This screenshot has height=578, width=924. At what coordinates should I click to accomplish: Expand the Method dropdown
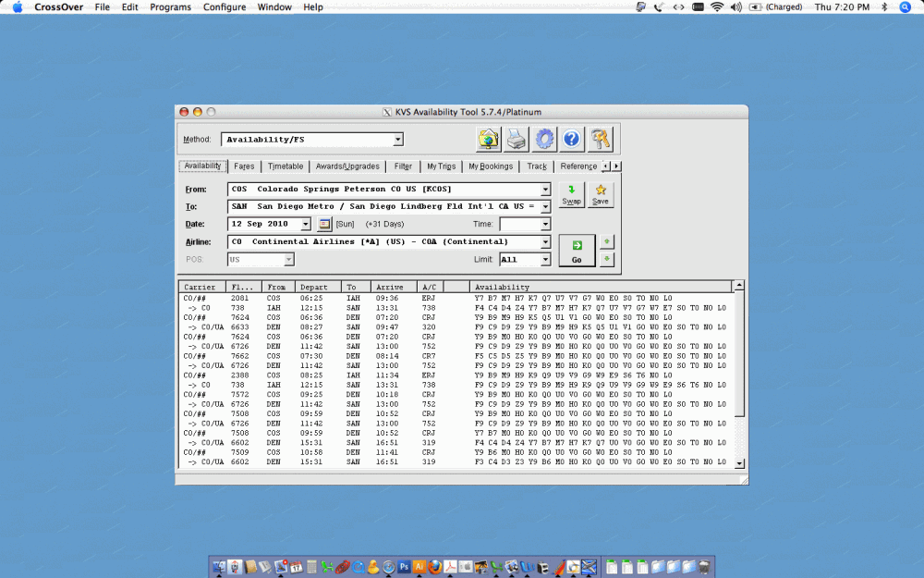398,140
